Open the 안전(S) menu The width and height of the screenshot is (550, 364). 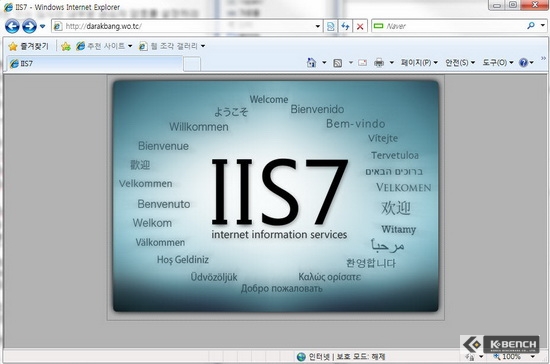[460, 63]
